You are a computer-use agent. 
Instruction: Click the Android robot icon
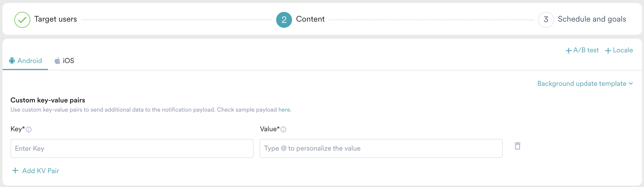12,61
